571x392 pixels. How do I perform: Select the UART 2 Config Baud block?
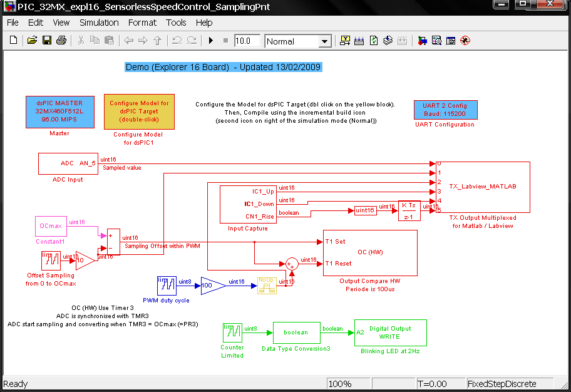click(445, 110)
